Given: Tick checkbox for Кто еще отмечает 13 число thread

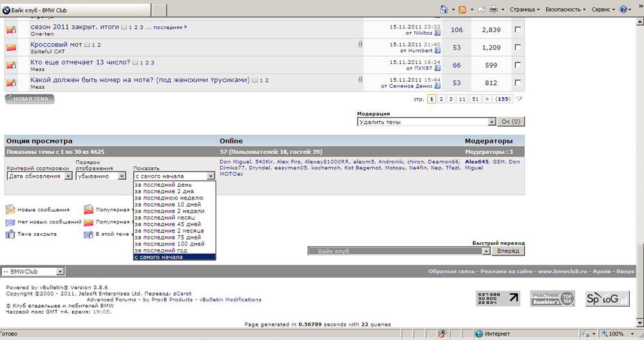Looking at the screenshot, I should tap(518, 65).
